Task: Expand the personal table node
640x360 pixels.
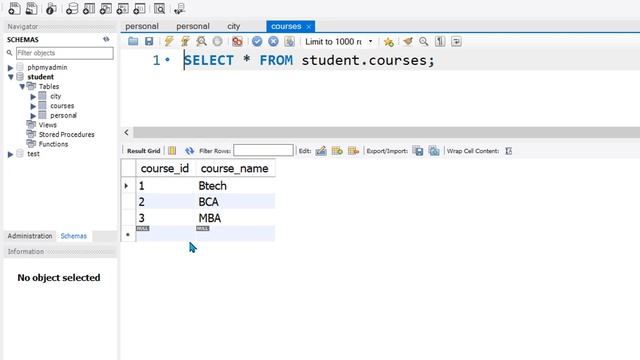Action: [x=33, y=116]
